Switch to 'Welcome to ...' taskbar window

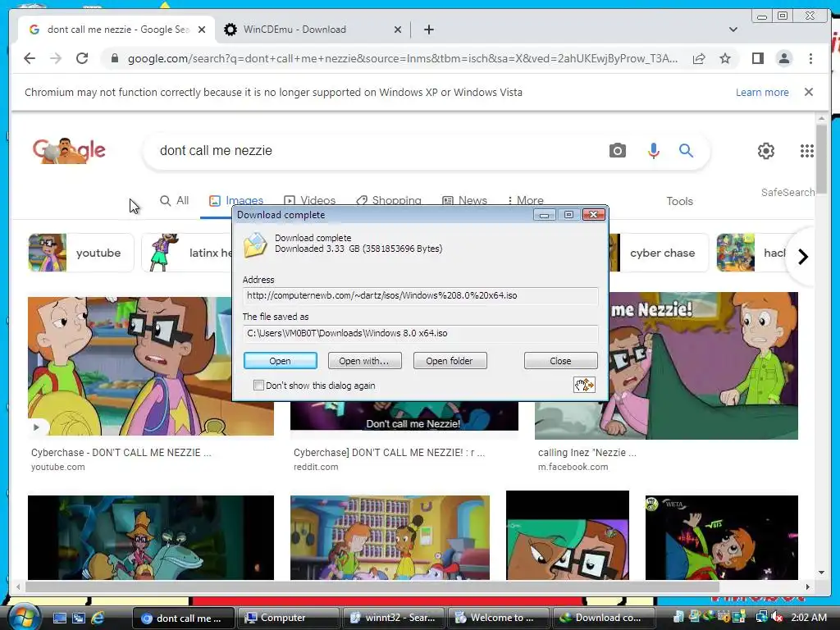click(x=498, y=618)
